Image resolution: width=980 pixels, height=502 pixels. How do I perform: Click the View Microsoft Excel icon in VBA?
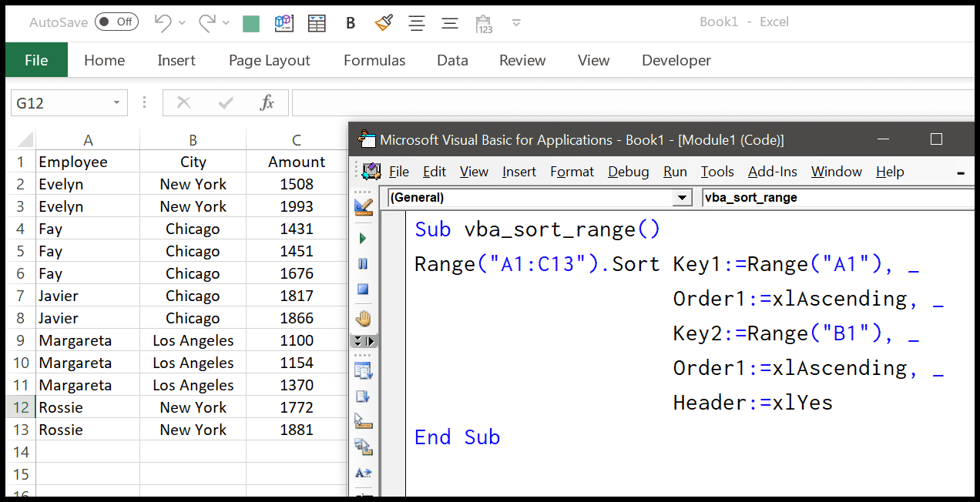(371, 171)
